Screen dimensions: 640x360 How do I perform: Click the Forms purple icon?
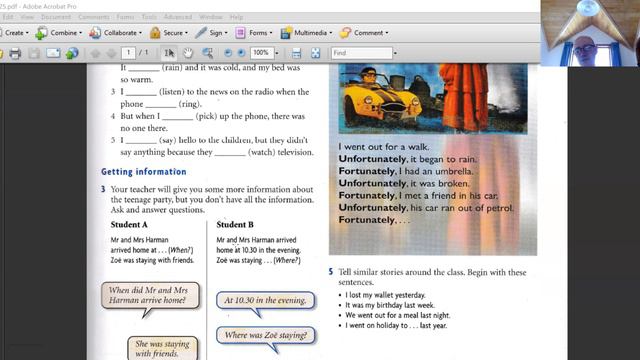point(240,33)
